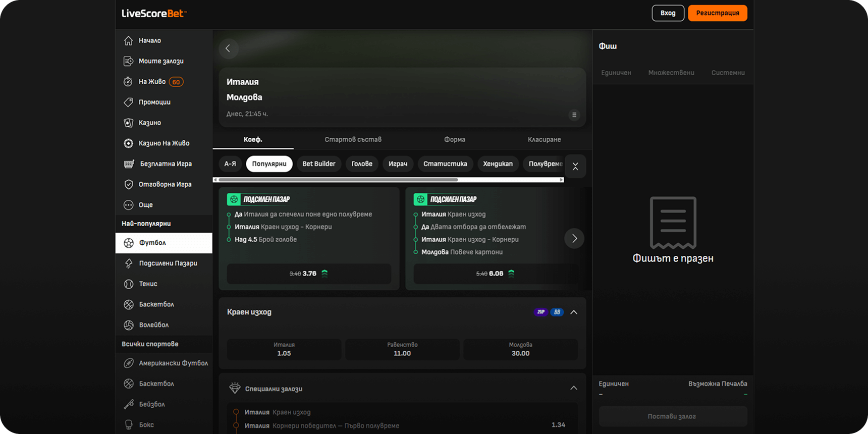Open the Множествени bet slip tab
Screen dimensions: 868x434
671,73
